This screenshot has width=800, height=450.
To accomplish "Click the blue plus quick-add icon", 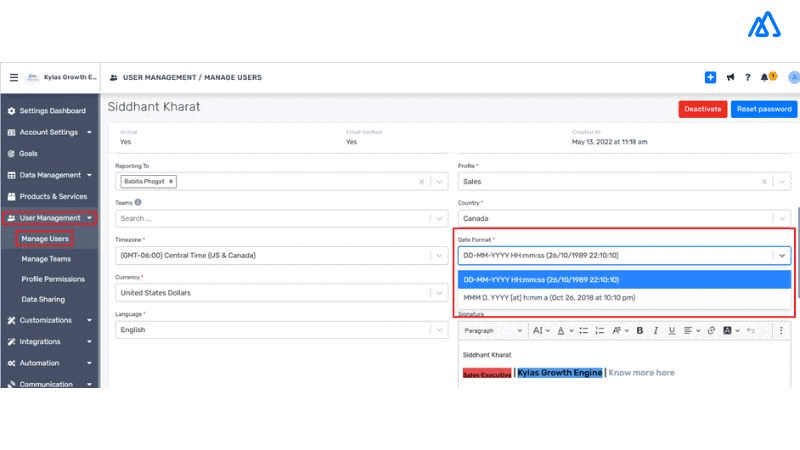I will point(710,77).
